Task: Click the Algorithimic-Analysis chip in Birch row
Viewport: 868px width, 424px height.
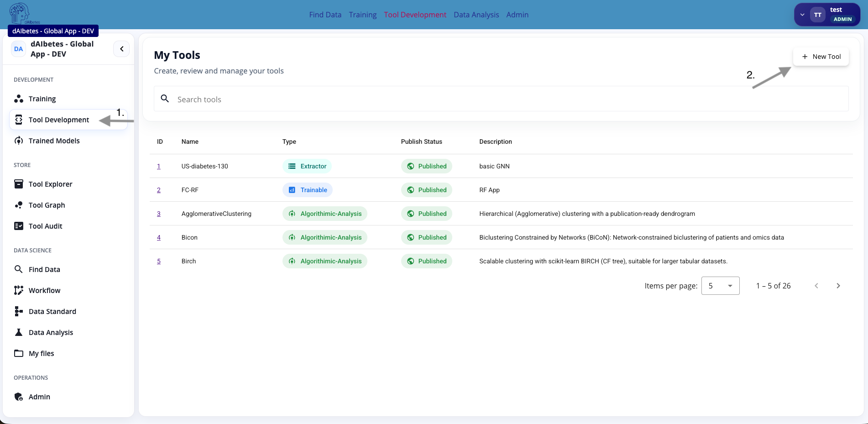Action: tap(325, 261)
